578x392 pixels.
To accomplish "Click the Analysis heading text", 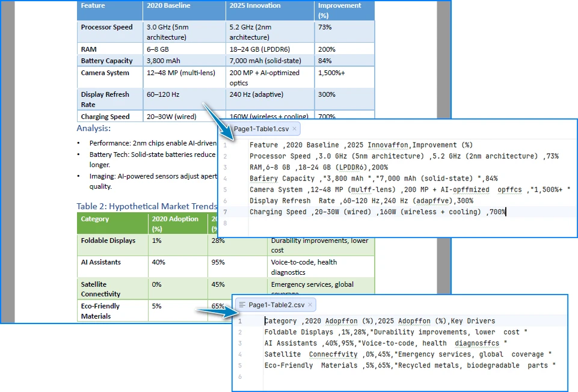I will (x=93, y=128).
